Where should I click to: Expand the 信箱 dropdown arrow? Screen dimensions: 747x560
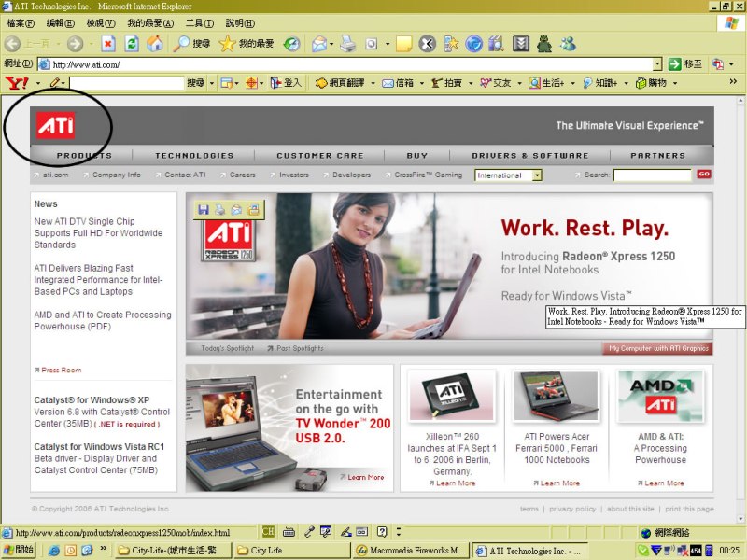(422, 83)
